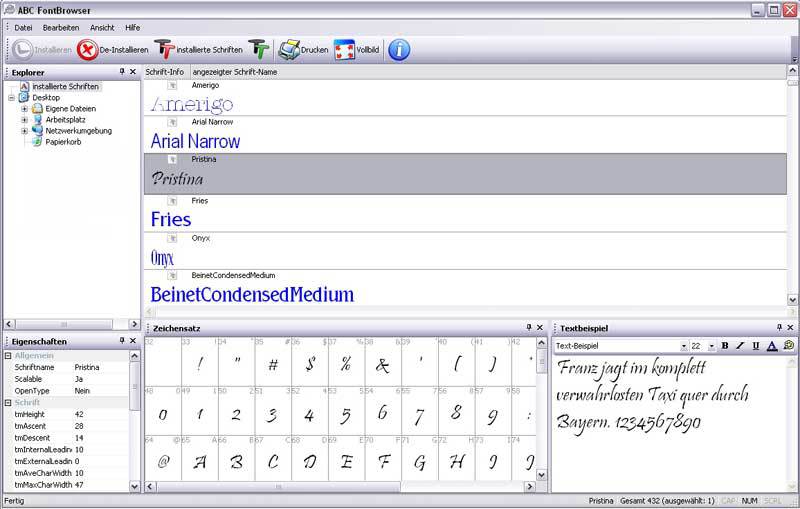
Task: Select the Amerigo font row
Action: [465, 98]
